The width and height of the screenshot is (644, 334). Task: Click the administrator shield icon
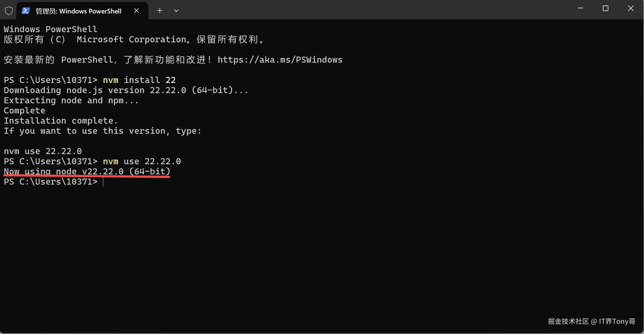(x=9, y=11)
